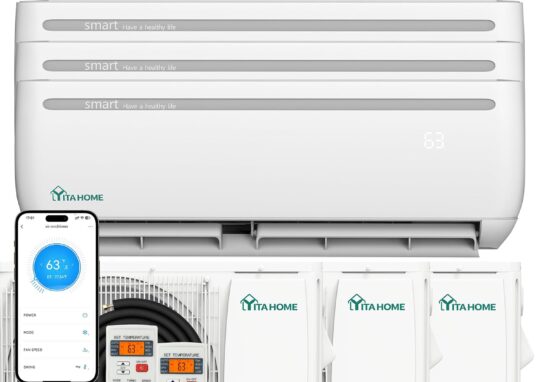Image resolution: width=538 pixels, height=382 pixels.
Task: Open the SWING setting row
Action: 56,367
